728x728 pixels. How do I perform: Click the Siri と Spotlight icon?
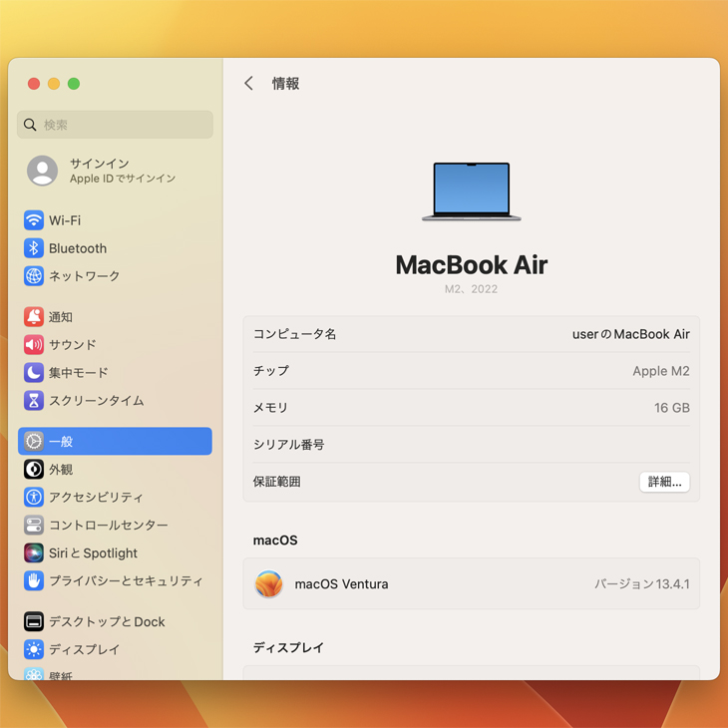(x=34, y=553)
